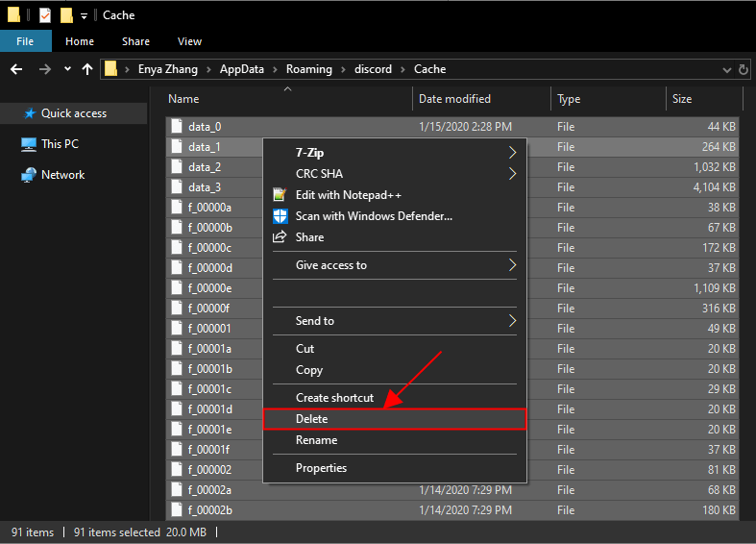
Task: Click the file icon next to f_00000c
Action: [177, 247]
